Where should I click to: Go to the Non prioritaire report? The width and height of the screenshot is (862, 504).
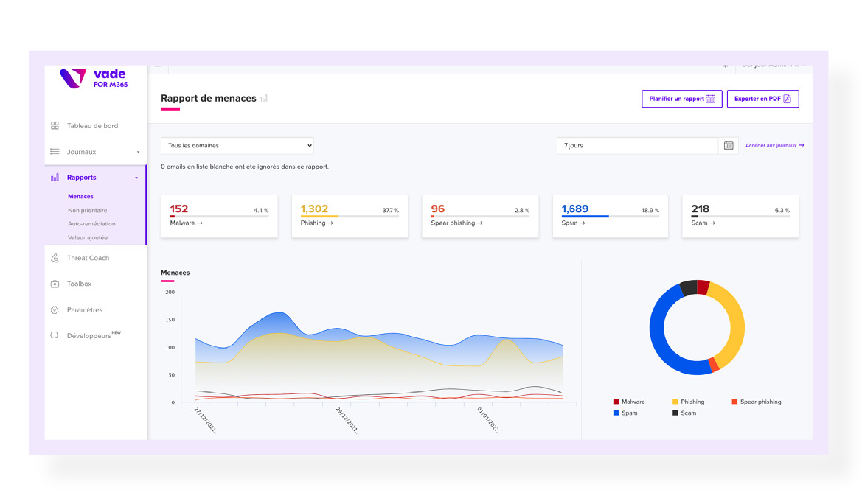88,211
